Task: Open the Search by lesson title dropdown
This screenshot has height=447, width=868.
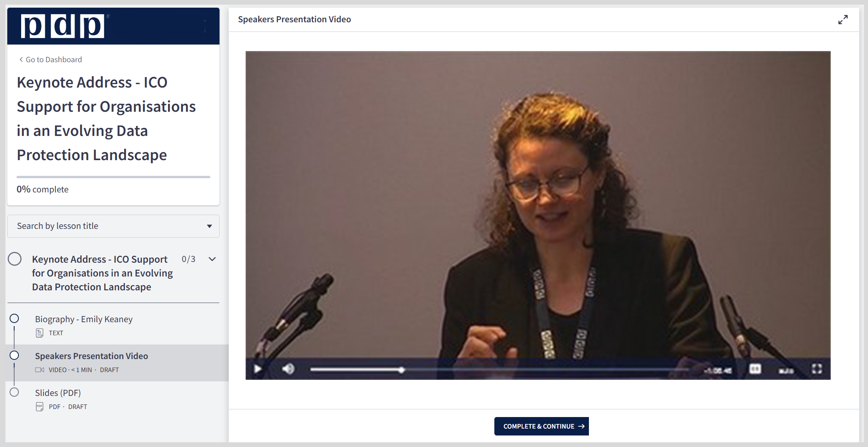Action: point(113,226)
